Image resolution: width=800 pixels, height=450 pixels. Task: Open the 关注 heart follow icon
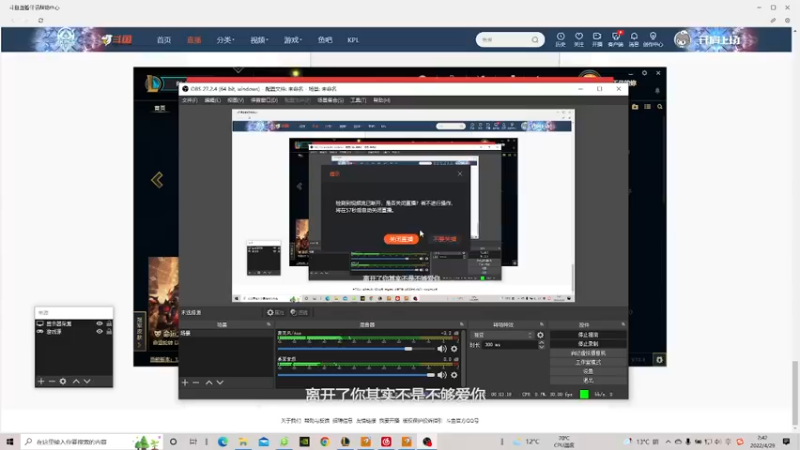coord(579,39)
